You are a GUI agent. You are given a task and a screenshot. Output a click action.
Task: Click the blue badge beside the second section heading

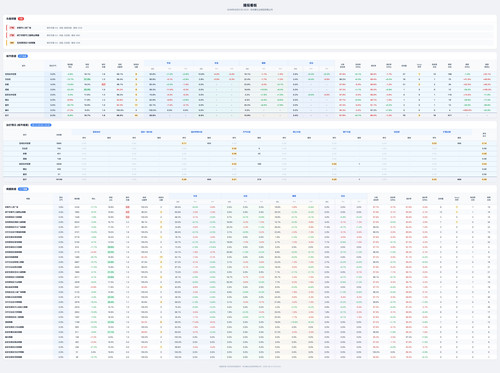[x=23, y=56]
